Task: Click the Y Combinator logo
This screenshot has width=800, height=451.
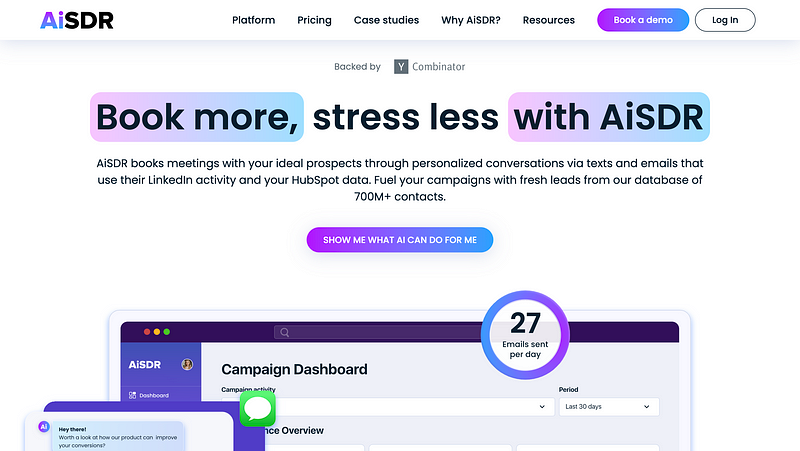Action: (430, 66)
